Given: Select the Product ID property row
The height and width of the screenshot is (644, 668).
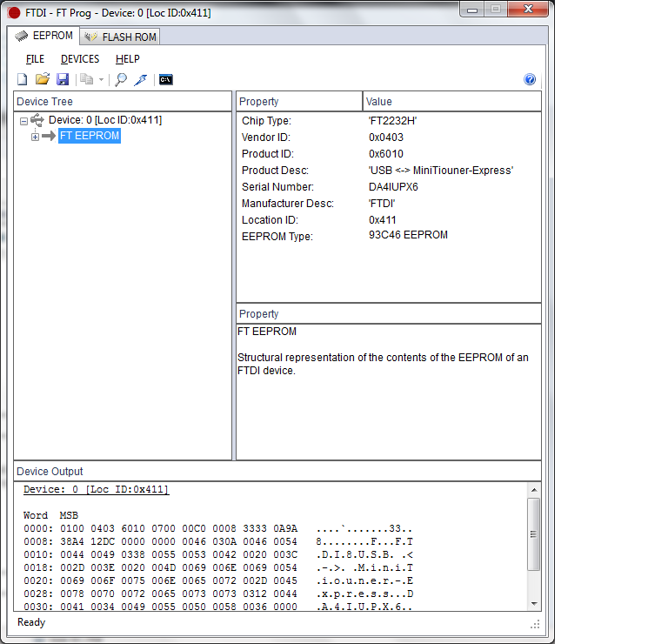Looking at the screenshot, I should (x=389, y=154).
